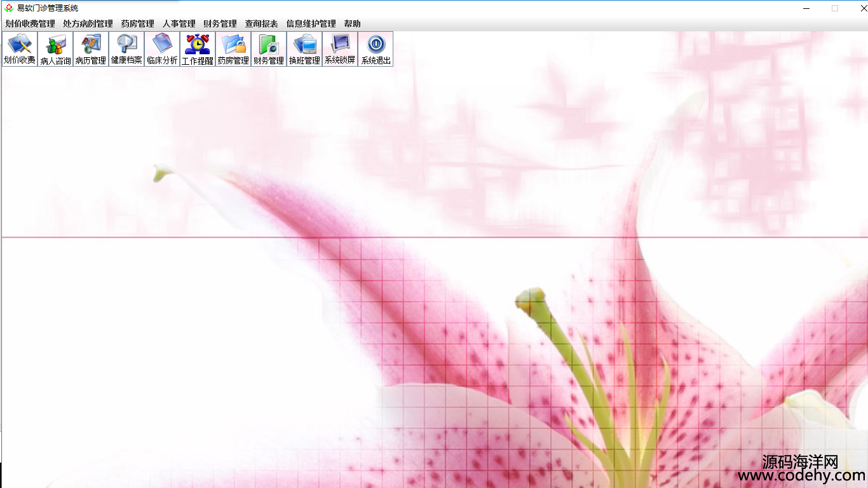Open the 病人咨询 toolbar icon
Screen dimensions: 868x488
[55, 49]
